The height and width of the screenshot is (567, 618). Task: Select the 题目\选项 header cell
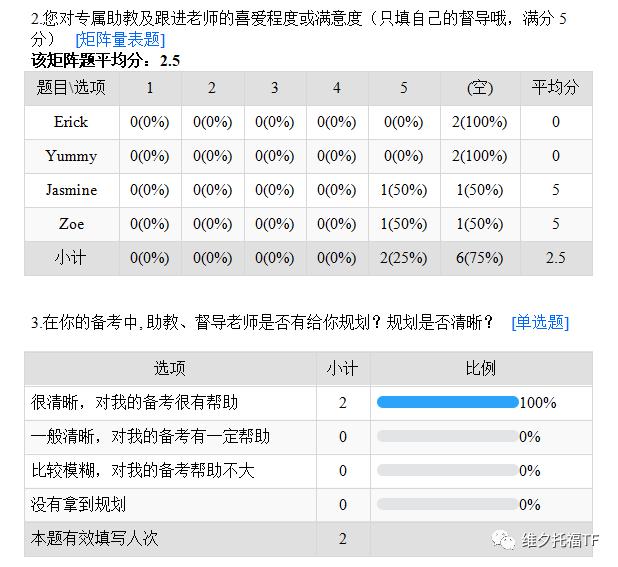pyautogui.click(x=71, y=88)
